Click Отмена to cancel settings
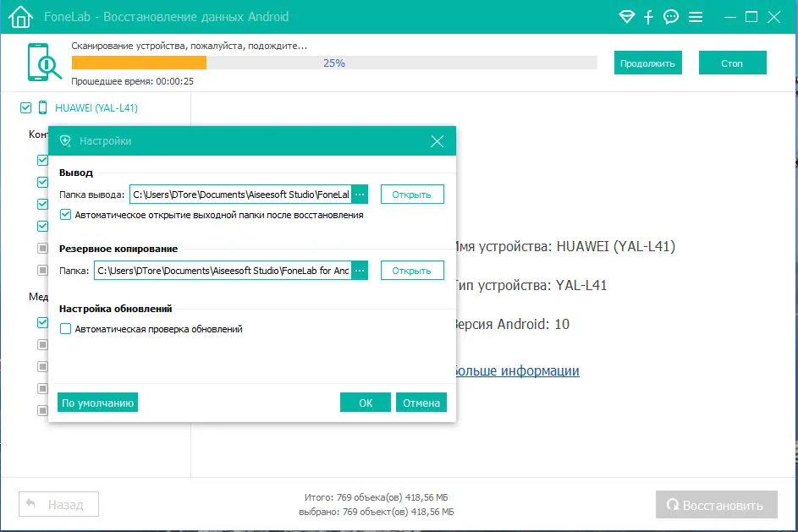The height and width of the screenshot is (532, 798). tap(421, 403)
